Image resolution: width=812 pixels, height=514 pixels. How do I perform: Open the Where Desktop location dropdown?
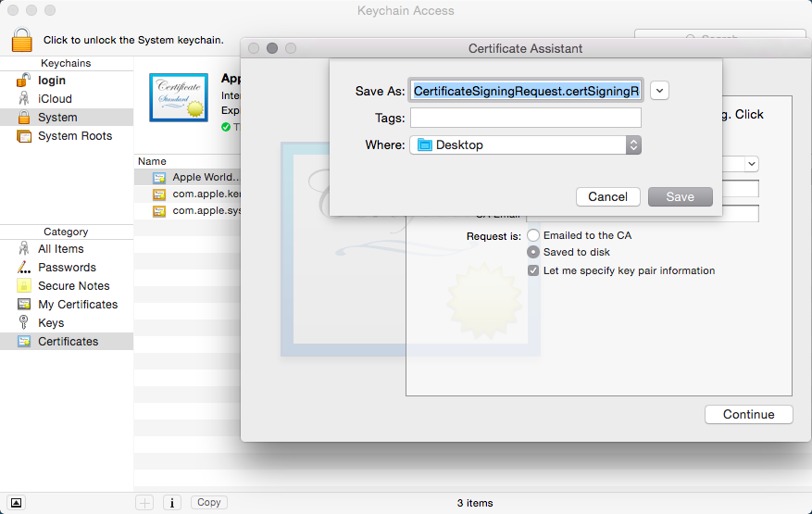(x=526, y=145)
